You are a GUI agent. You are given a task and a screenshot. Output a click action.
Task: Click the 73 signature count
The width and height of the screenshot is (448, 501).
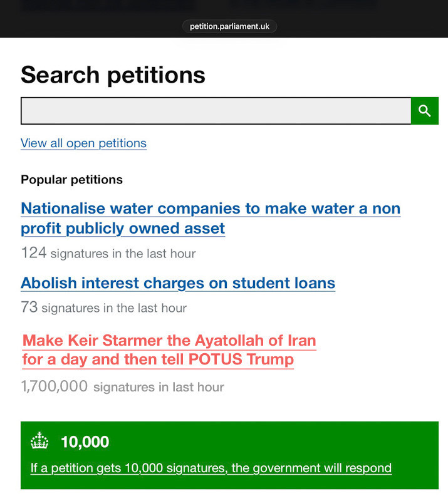[x=29, y=307]
